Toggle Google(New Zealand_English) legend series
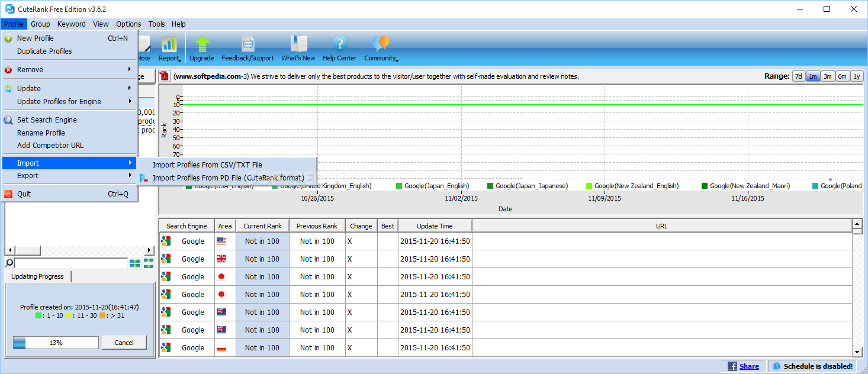The height and width of the screenshot is (374, 868). pyautogui.click(x=632, y=186)
